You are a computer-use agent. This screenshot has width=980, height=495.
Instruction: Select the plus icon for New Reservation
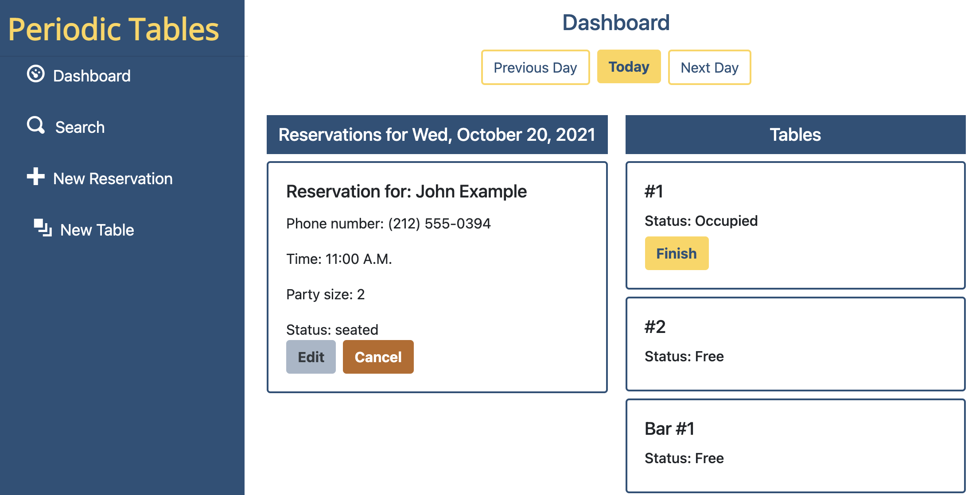tap(35, 178)
